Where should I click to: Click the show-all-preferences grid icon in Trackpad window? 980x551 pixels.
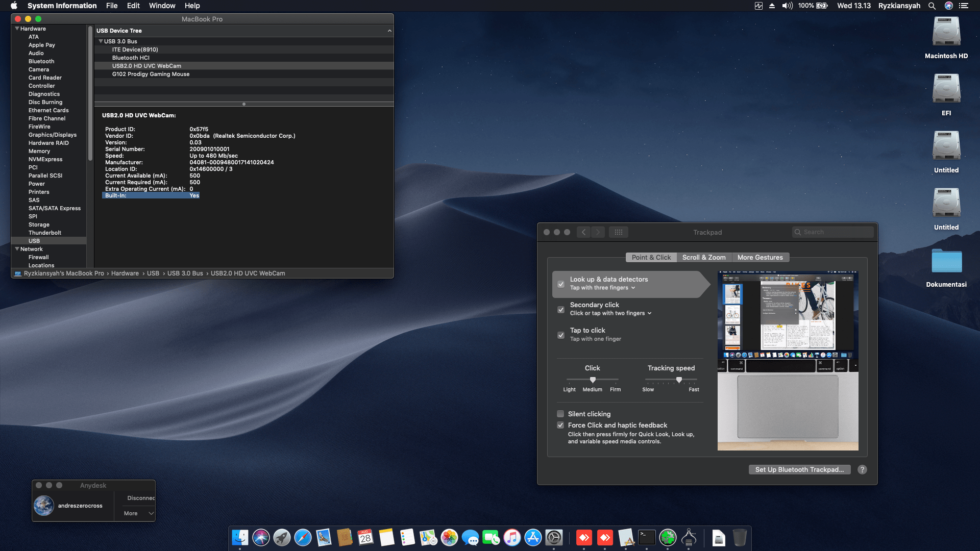click(x=618, y=232)
